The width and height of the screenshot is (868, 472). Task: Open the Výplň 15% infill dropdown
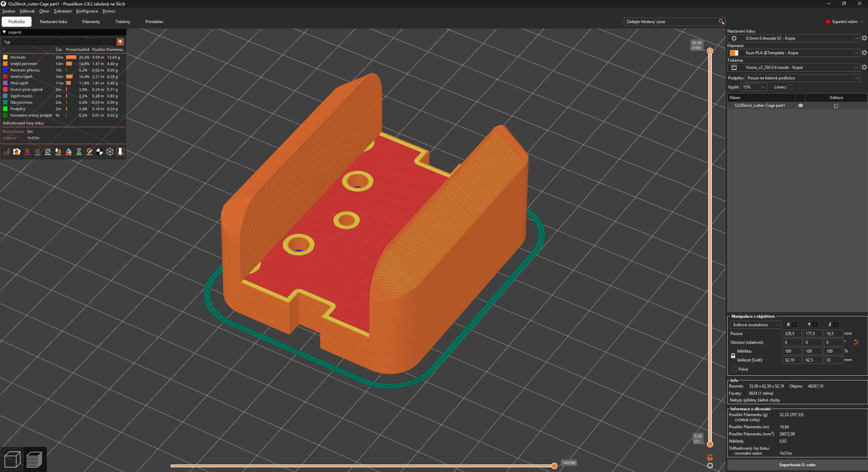(x=754, y=87)
